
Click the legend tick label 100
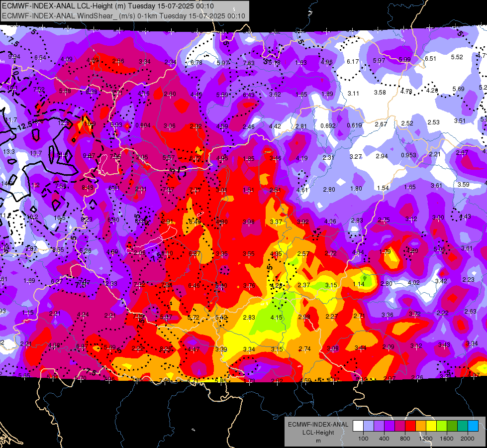(364, 439)
